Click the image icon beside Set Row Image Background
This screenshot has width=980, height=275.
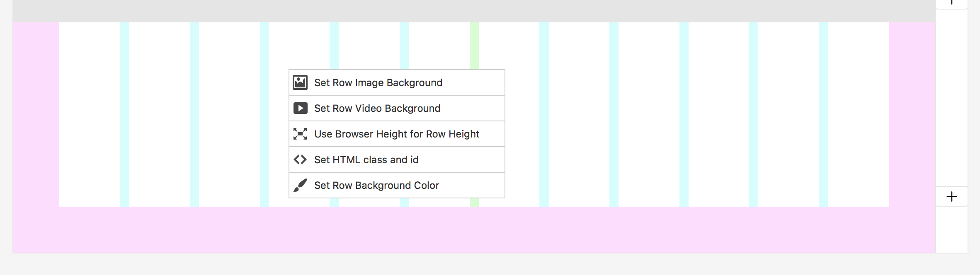(x=300, y=82)
